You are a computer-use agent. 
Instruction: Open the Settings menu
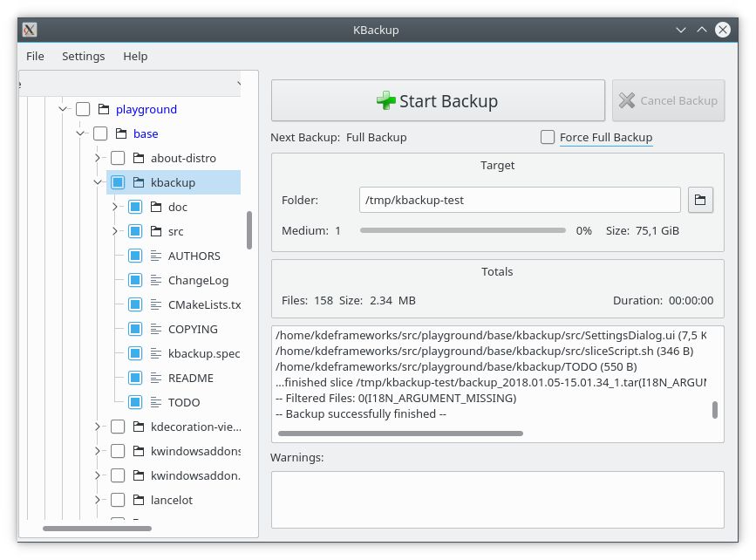(x=83, y=56)
